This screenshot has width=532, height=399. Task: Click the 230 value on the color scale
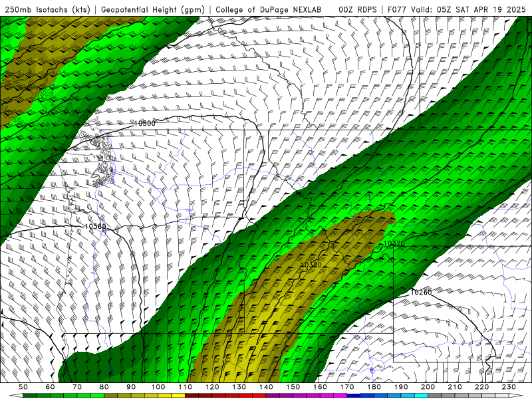509,387
